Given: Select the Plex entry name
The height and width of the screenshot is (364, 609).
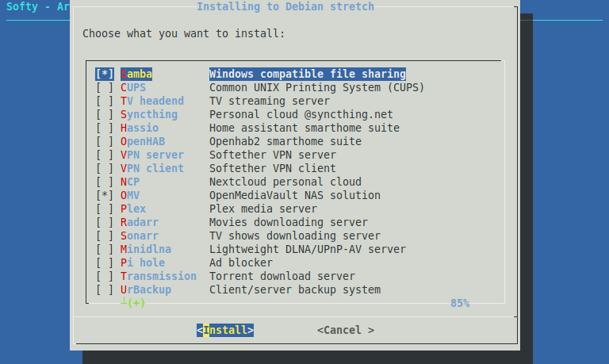Looking at the screenshot, I should tap(133, 209).
